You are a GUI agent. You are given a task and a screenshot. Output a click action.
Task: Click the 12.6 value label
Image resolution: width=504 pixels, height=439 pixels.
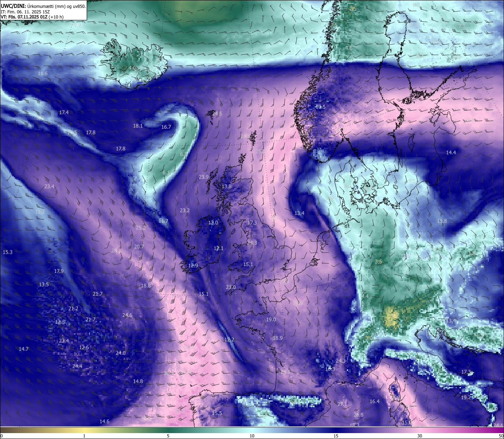click(84, 348)
